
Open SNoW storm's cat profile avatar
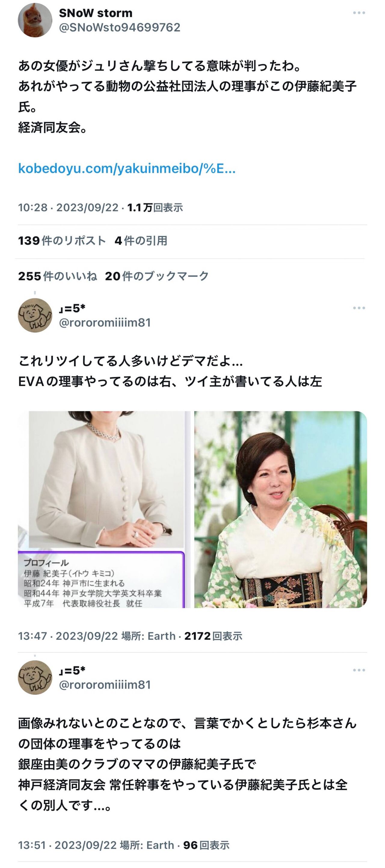click(35, 20)
